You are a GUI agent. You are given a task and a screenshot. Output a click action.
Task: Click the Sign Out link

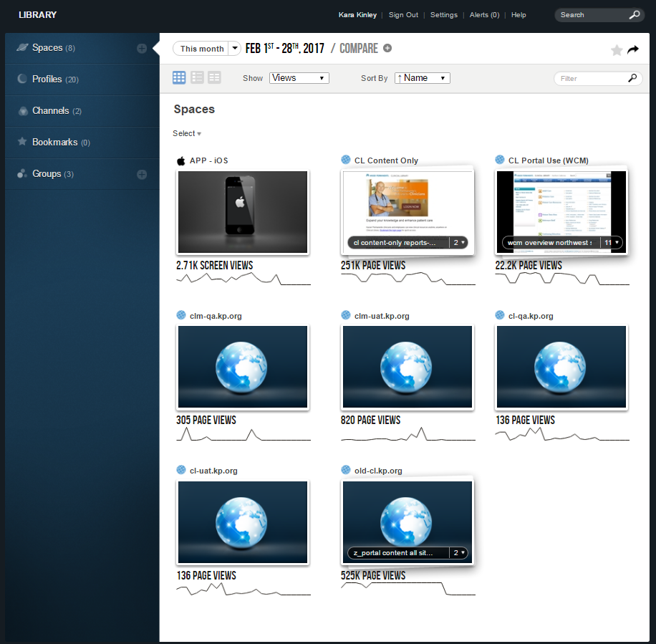403,15
